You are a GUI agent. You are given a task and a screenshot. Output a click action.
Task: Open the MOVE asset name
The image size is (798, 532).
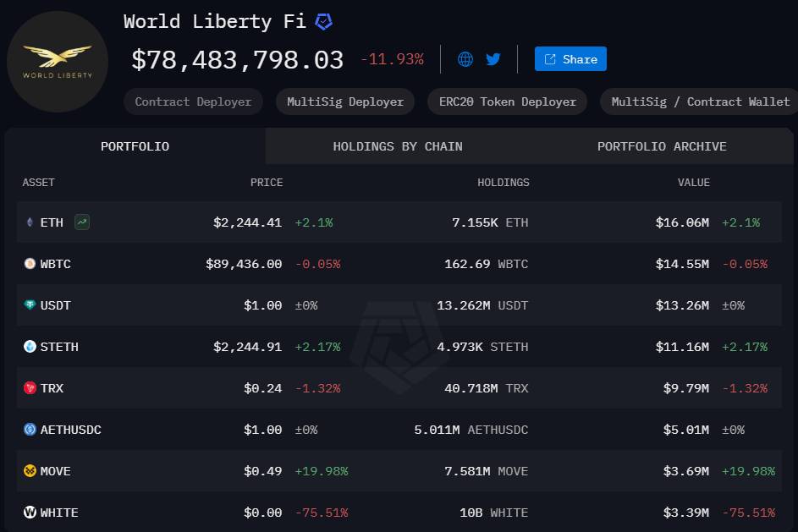pos(56,471)
